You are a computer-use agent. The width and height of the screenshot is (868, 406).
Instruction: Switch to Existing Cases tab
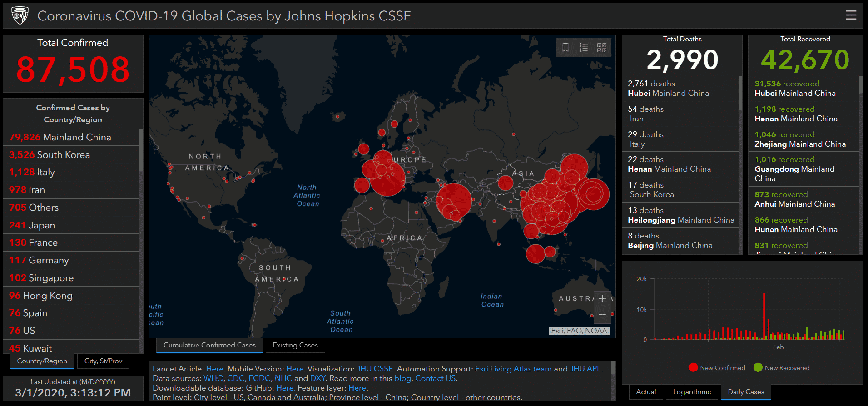pyautogui.click(x=295, y=345)
